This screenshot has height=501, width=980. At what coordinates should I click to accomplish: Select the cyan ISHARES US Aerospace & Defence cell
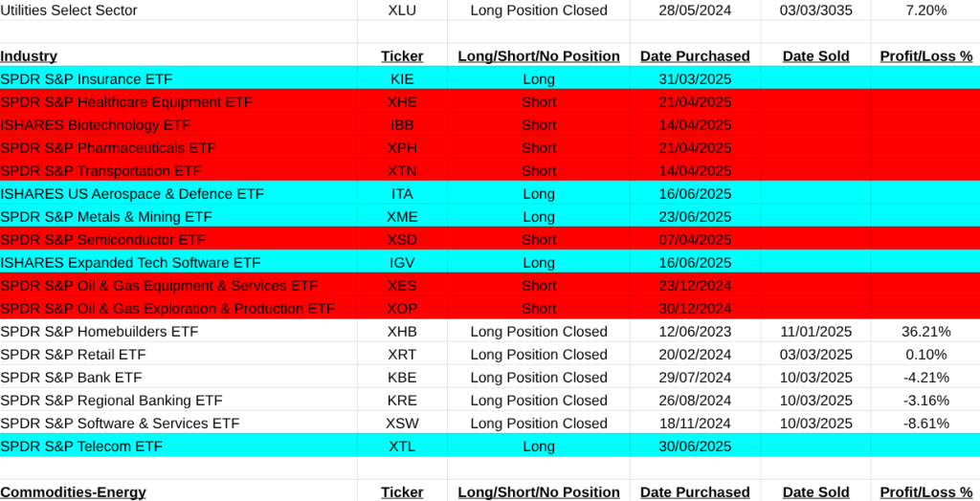(x=132, y=194)
